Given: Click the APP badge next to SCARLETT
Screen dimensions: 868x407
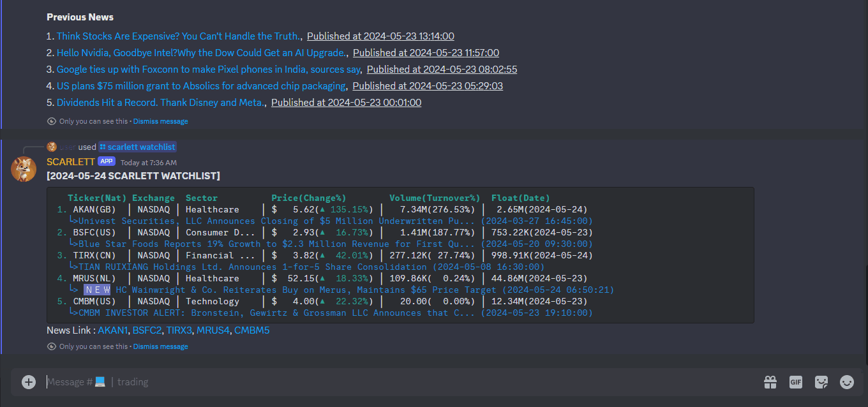Looking at the screenshot, I should (107, 161).
